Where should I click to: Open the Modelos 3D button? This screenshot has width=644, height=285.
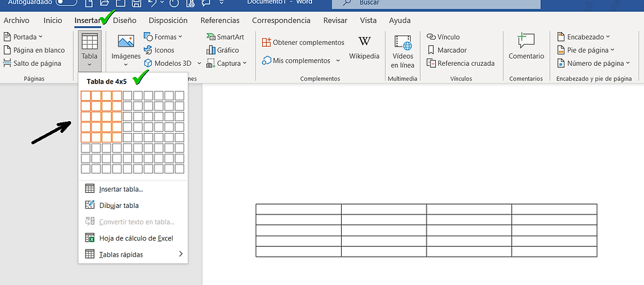pos(168,63)
